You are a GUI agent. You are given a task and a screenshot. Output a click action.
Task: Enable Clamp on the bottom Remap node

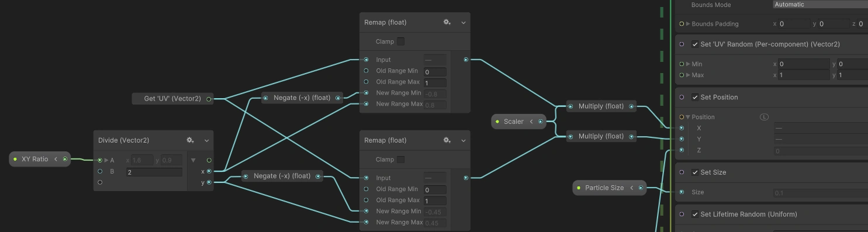(400, 160)
